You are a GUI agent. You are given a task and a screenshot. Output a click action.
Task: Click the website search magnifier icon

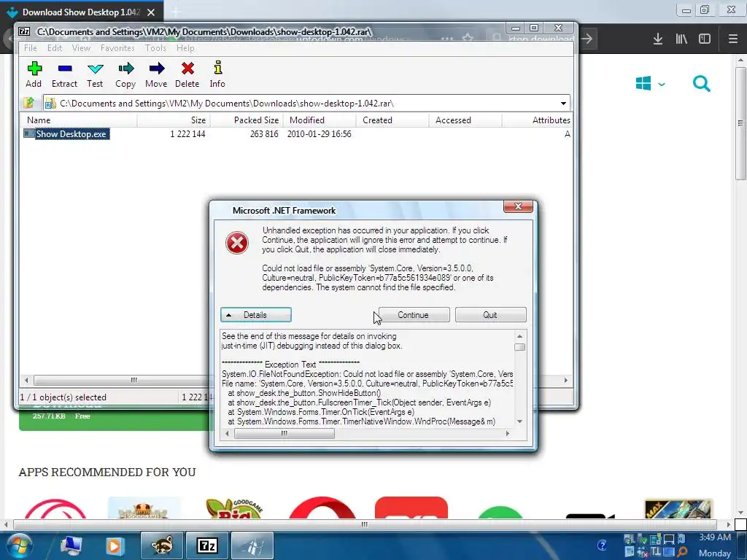point(701,84)
